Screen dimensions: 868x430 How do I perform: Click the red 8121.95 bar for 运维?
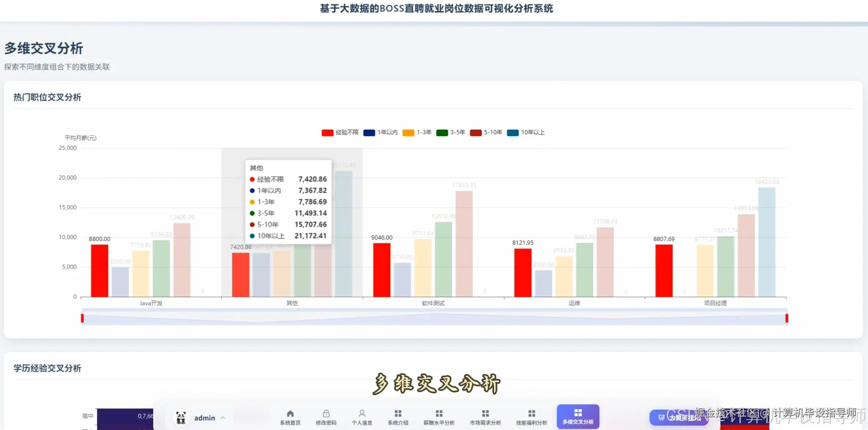pos(523,273)
